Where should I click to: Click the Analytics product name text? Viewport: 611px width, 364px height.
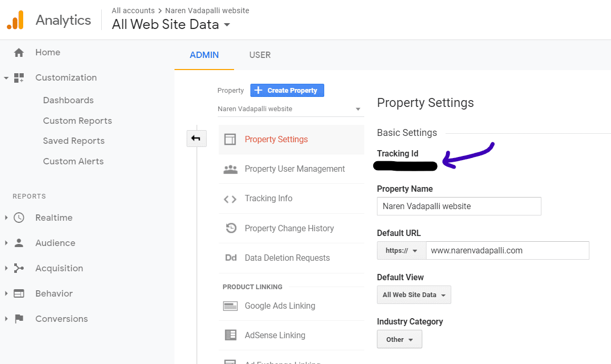pyautogui.click(x=63, y=20)
